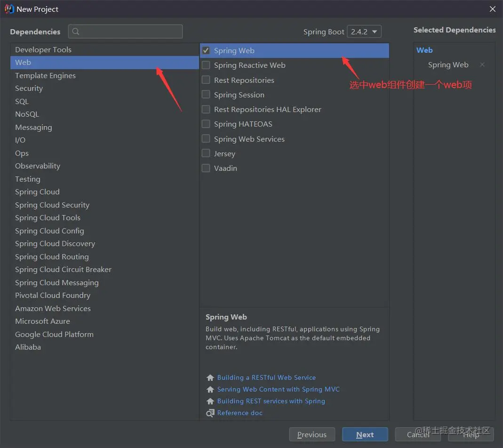The width and height of the screenshot is (503, 448).
Task: Check the Jersey dependency
Action: pyautogui.click(x=206, y=153)
